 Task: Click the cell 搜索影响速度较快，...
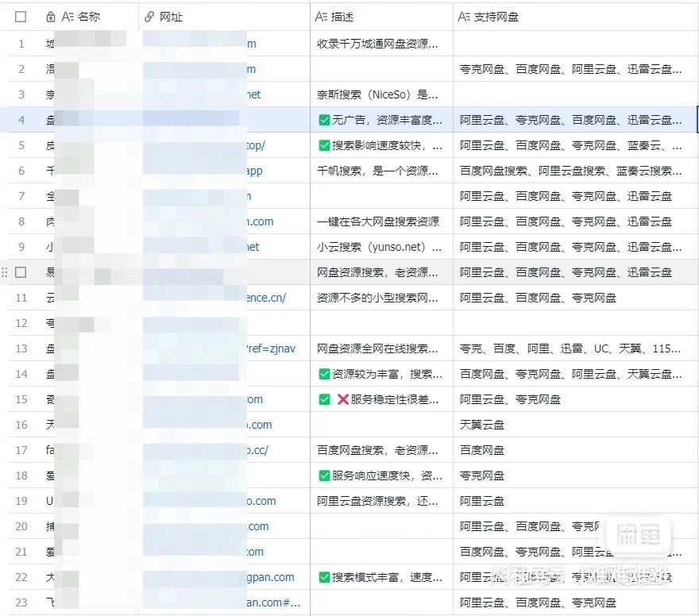pyautogui.click(x=381, y=145)
